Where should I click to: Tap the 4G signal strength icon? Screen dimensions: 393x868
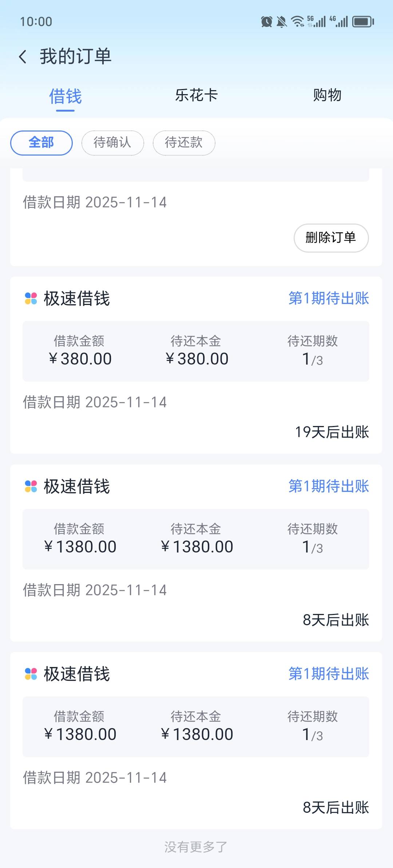pos(339,22)
